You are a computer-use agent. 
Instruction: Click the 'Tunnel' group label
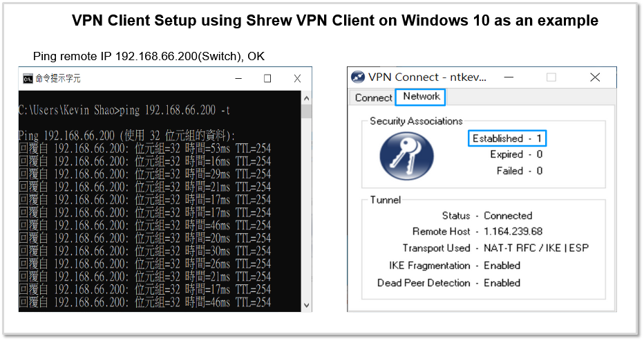pyautogui.click(x=386, y=200)
